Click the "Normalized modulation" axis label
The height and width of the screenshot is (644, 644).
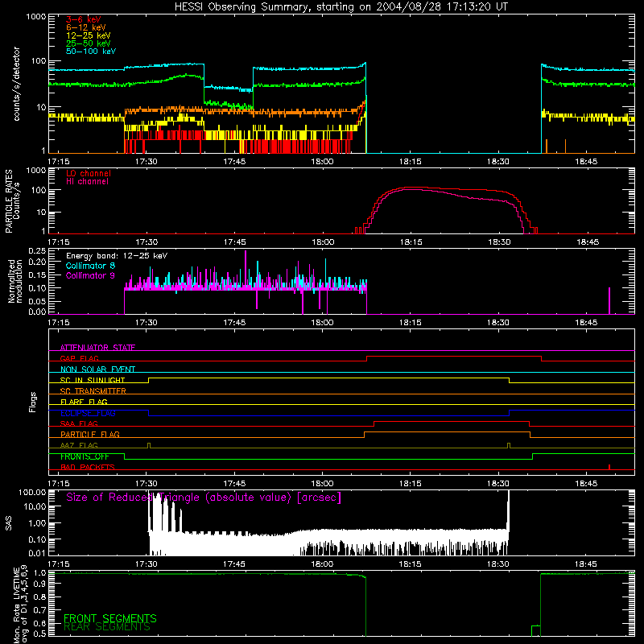pyautogui.click(x=15, y=281)
